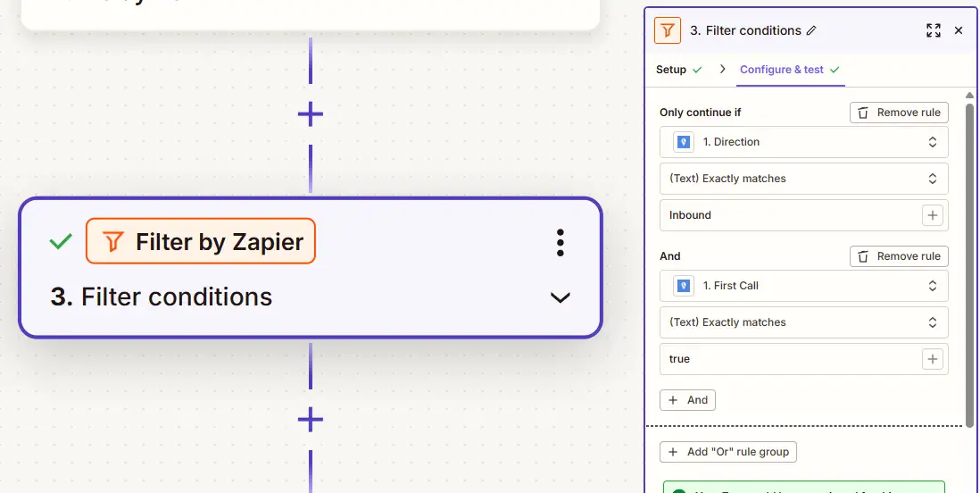980x493 pixels.
Task: Open the Exactly matches dropdown under First Call
Action: coord(804,322)
